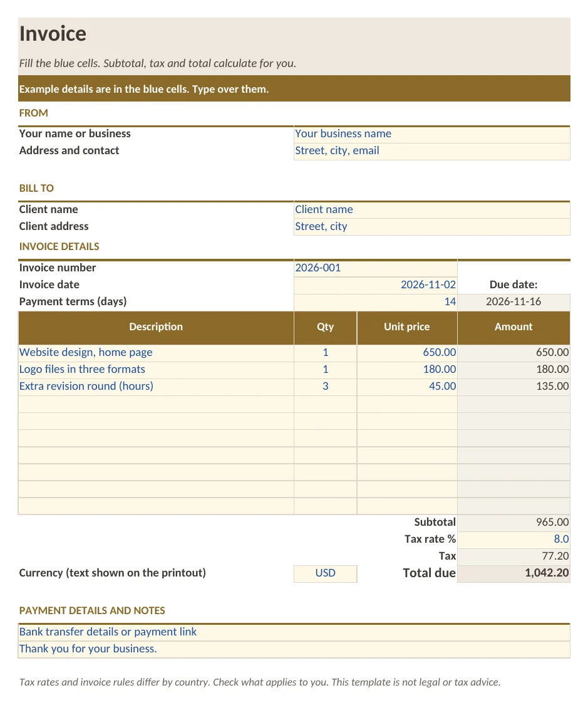Click the 'Invoice date' label
588x705 pixels.
pos(49,285)
